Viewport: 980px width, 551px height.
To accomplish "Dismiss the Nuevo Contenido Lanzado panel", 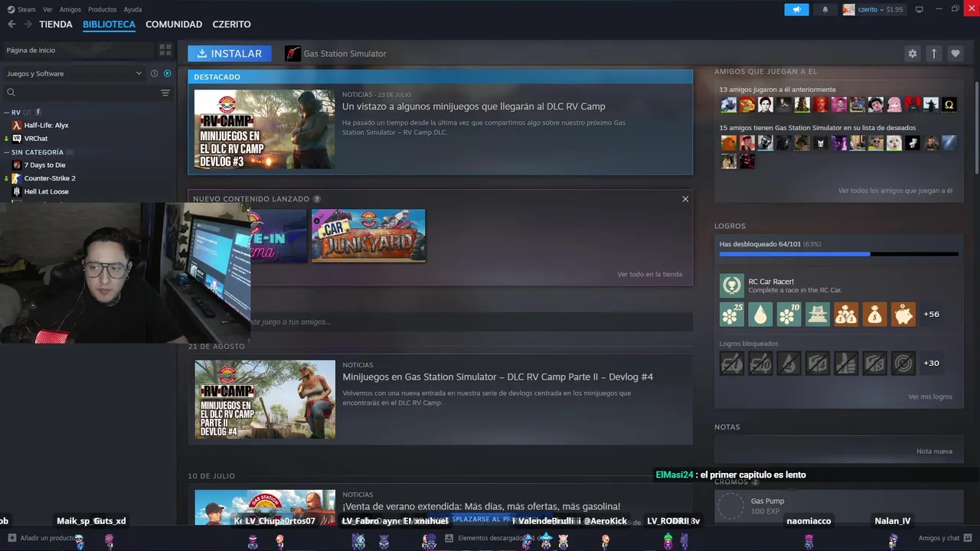I will (685, 199).
